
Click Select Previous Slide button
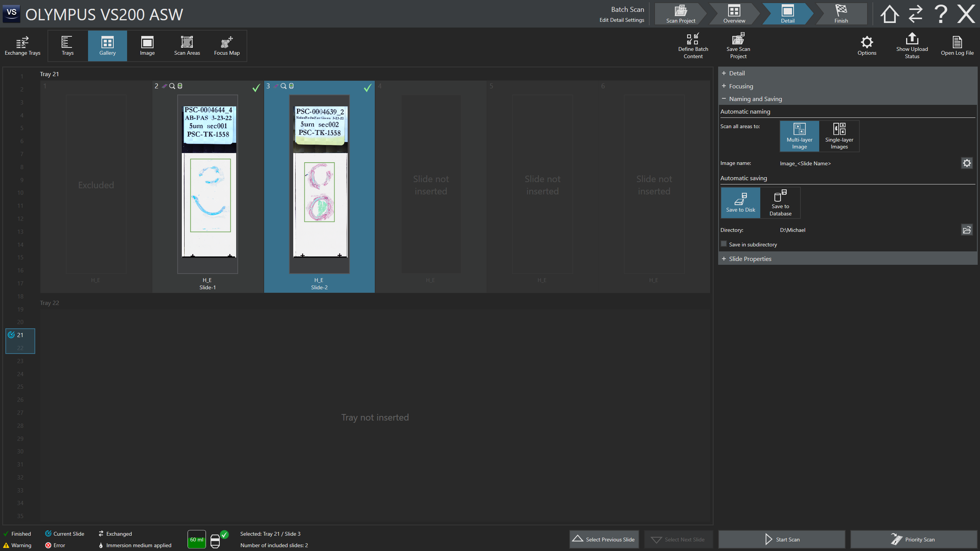point(604,540)
